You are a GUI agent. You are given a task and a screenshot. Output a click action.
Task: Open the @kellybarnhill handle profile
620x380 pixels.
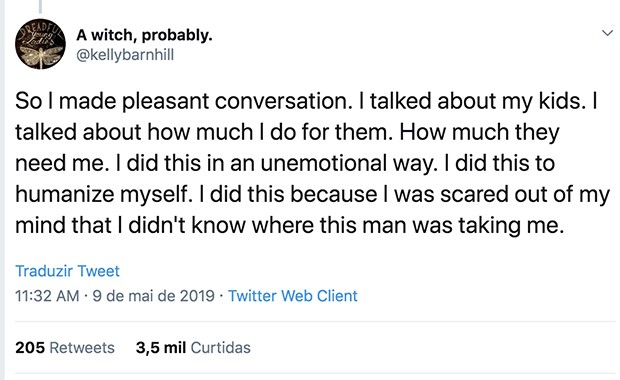click(x=125, y=55)
